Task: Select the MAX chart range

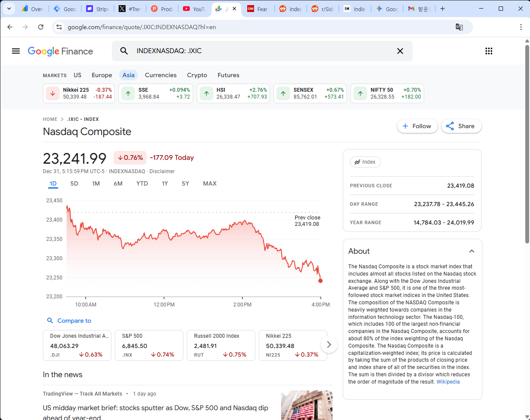Action: tap(210, 183)
